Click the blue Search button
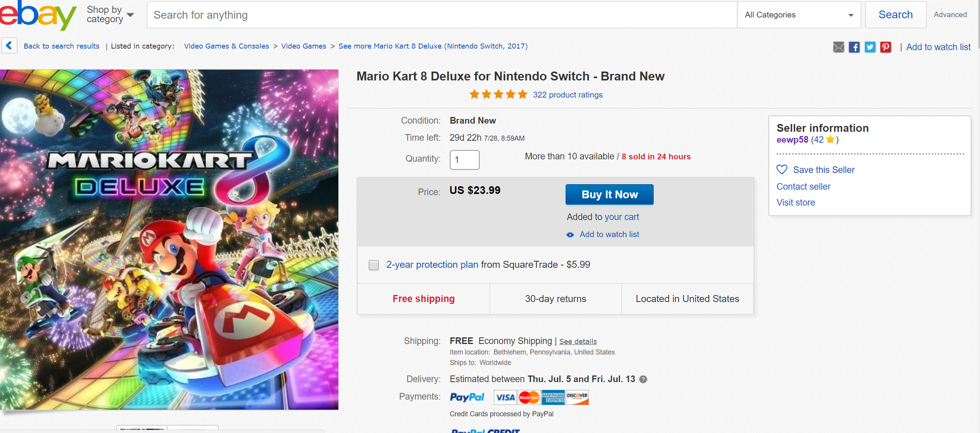980x433 pixels. (895, 15)
